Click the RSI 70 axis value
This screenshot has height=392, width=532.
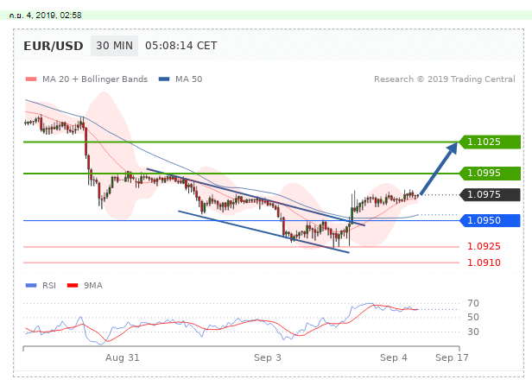point(473,303)
